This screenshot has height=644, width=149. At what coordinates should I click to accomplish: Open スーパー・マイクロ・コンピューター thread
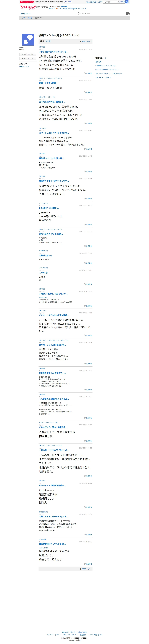[109, 74]
